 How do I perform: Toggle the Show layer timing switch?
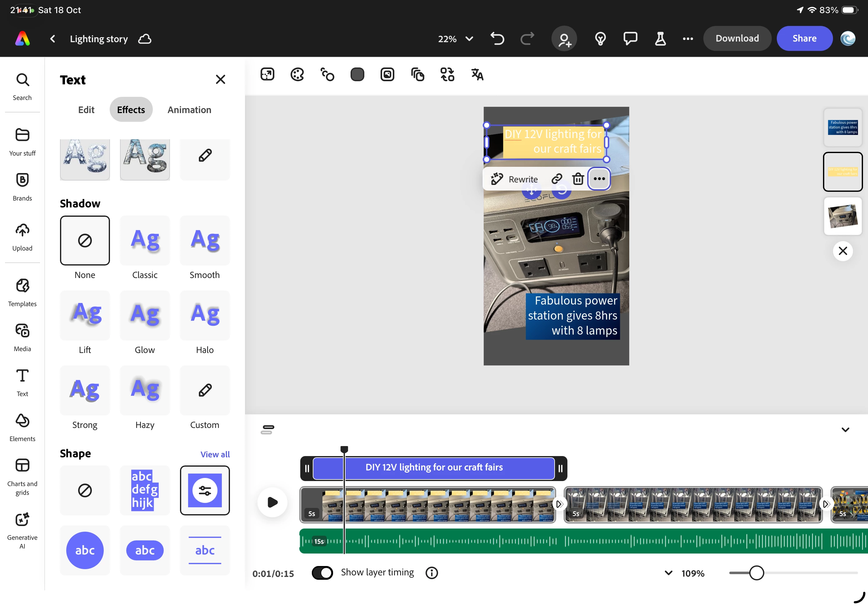click(x=322, y=573)
